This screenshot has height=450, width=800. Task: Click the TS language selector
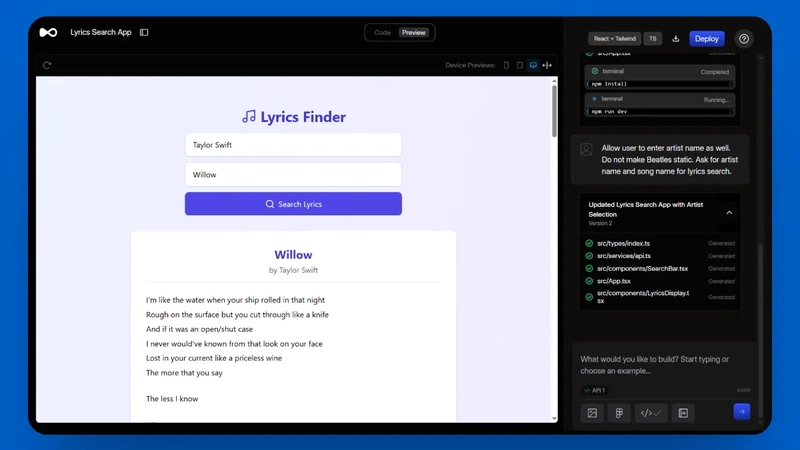pos(653,39)
